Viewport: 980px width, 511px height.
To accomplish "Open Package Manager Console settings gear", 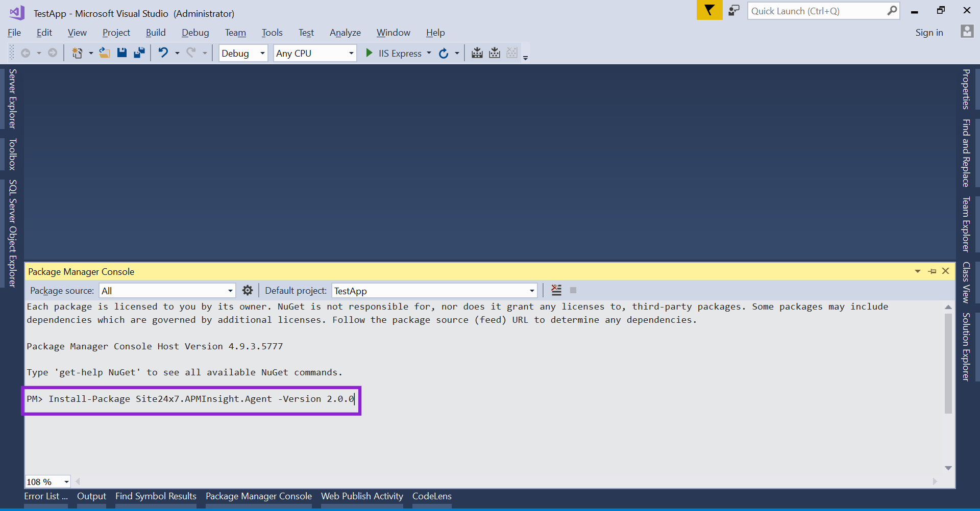I will (x=248, y=290).
